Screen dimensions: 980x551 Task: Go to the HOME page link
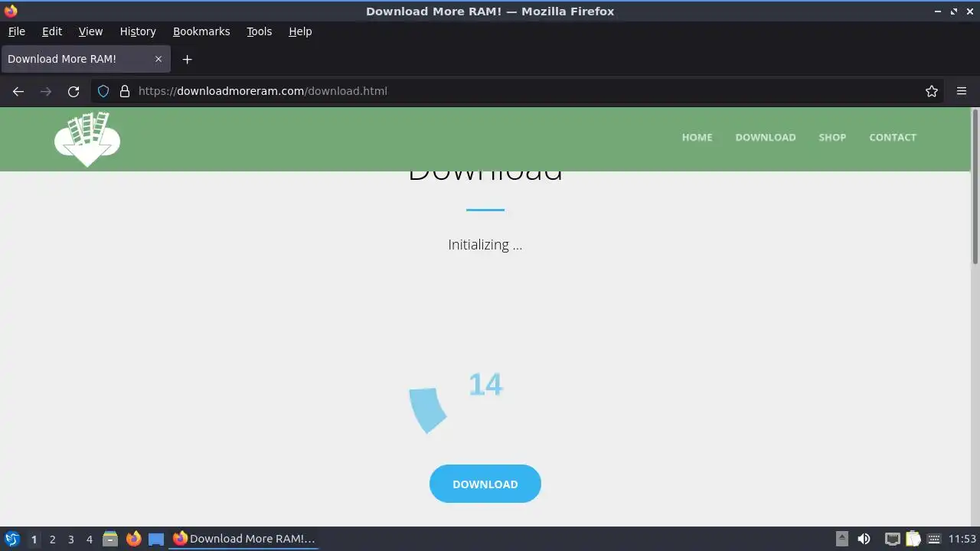[697, 138]
